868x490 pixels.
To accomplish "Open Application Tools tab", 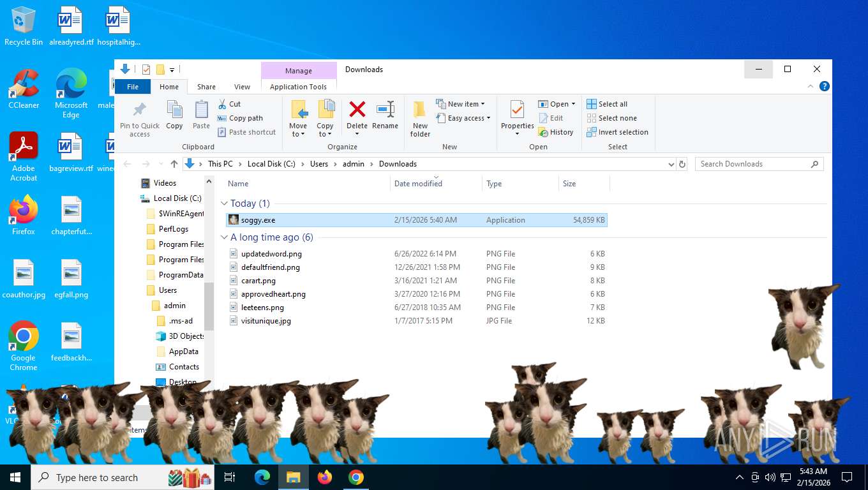I will pyautogui.click(x=298, y=87).
